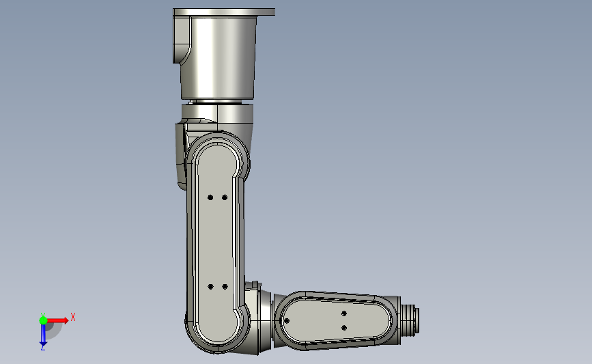Select the flat mounting plate above the base
Viewport: 592px width, 364px height.
[x=224, y=12]
